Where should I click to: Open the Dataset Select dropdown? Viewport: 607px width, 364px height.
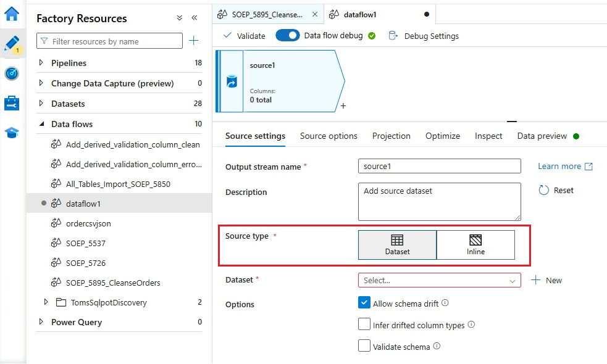point(439,280)
